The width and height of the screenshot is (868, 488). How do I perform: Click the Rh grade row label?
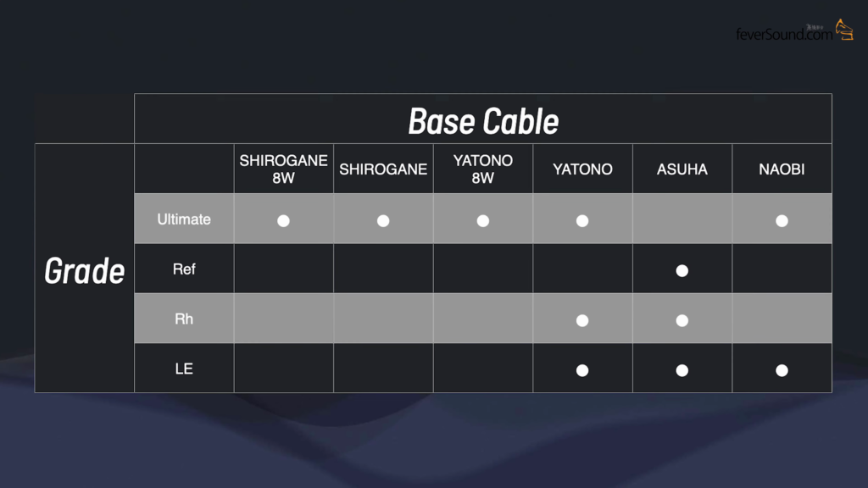click(x=184, y=319)
